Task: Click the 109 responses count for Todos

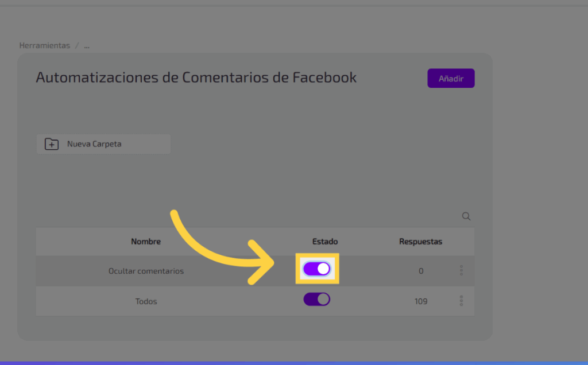Action: 420,301
